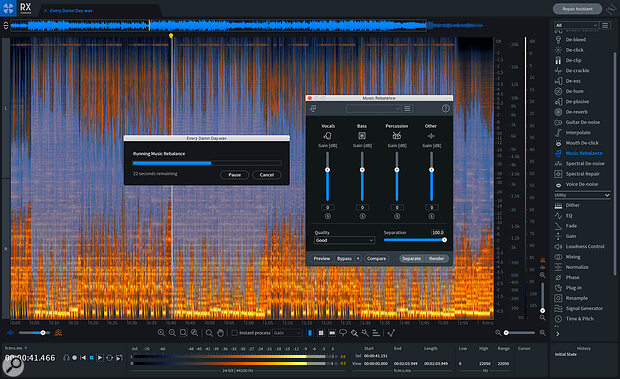Image resolution: width=620 pixels, height=379 pixels.
Task: Cancel the running Music Rebalance process
Action: pos(267,175)
